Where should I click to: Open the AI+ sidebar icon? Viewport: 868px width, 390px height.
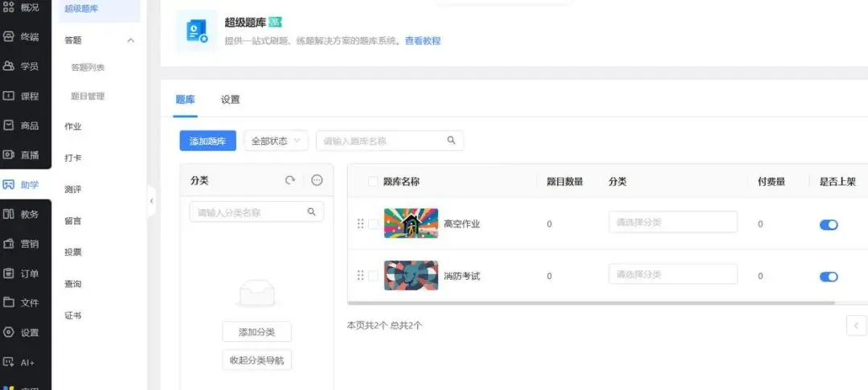tap(8, 362)
